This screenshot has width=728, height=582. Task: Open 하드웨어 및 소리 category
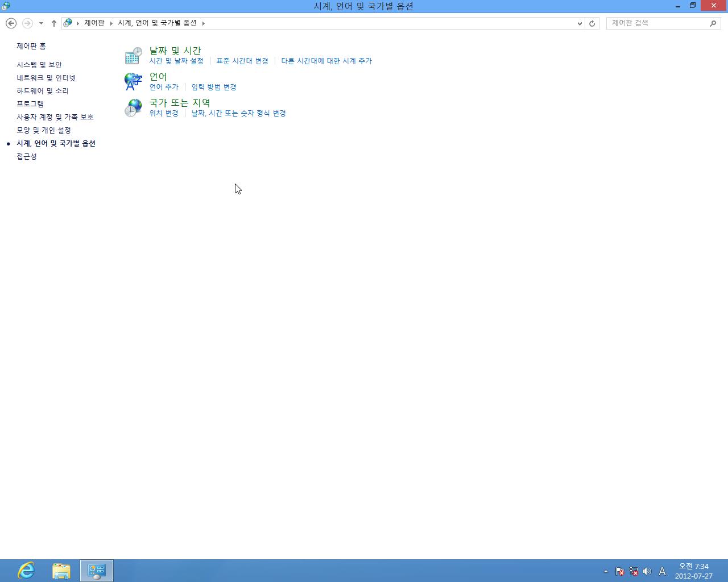click(x=43, y=91)
